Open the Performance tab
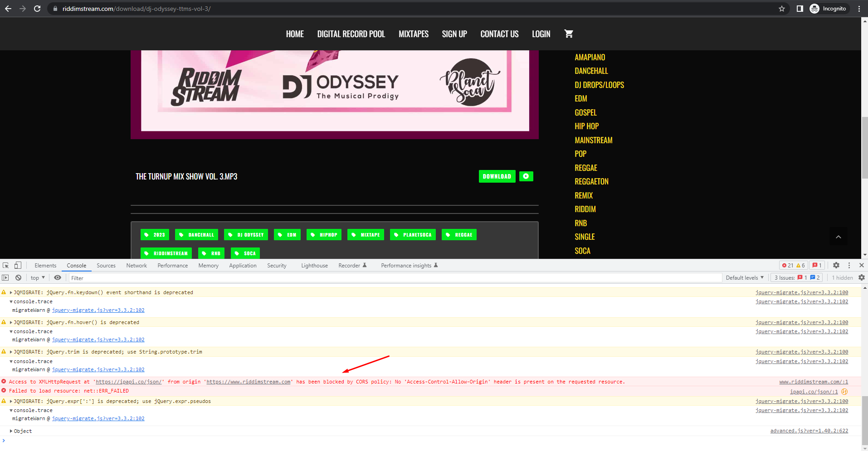Image resolution: width=868 pixels, height=451 pixels. click(173, 266)
